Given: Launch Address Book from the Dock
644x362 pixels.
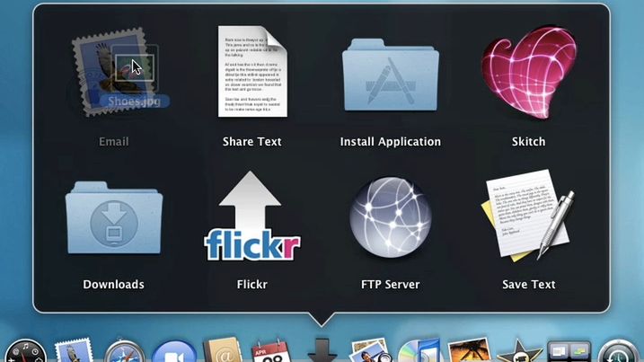Looking at the screenshot, I should [223, 350].
